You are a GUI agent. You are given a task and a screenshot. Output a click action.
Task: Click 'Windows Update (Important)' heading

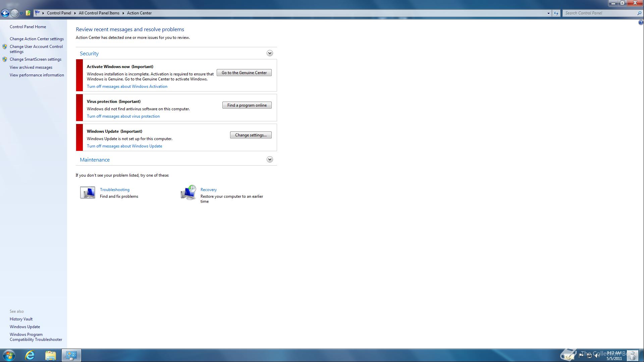tap(114, 131)
